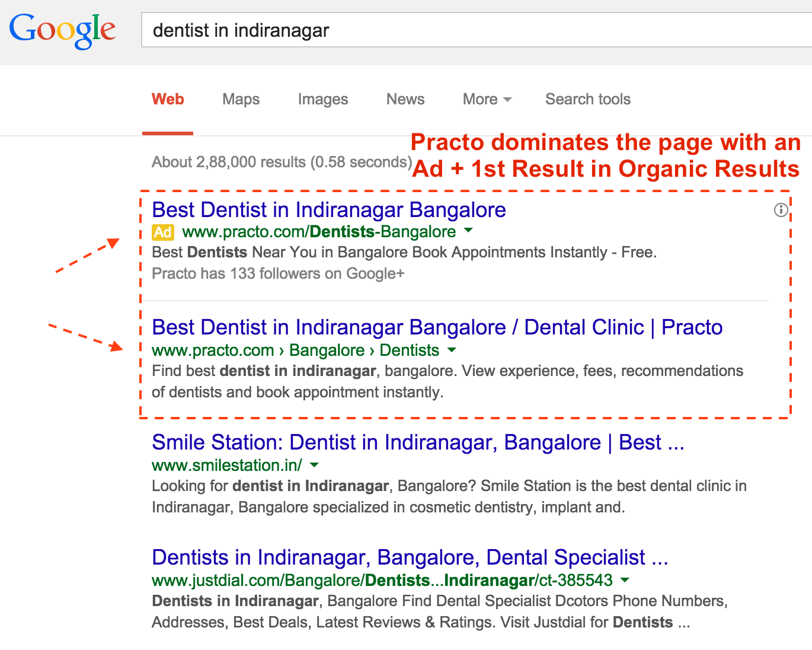Image resolution: width=812 pixels, height=650 pixels.
Task: Click 'Practo has 133 followers on Google+'
Action: 278,273
